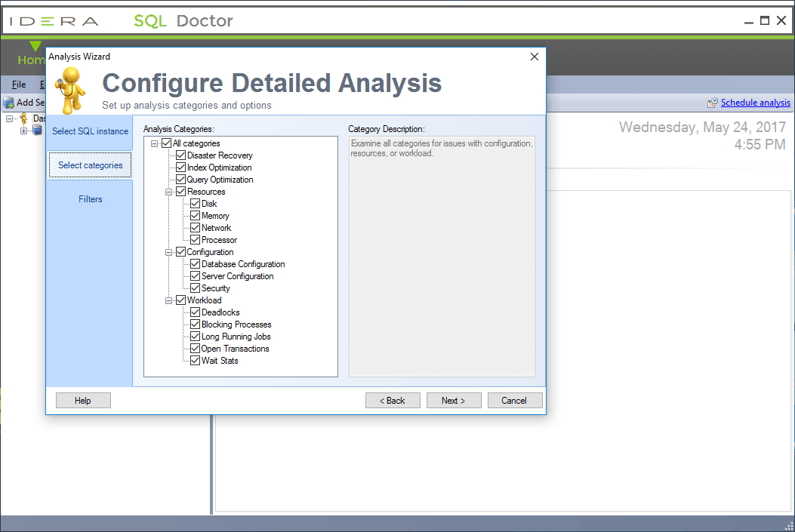Image resolution: width=795 pixels, height=532 pixels.
Task: Toggle the Disaster Recovery checkbox
Action: pos(180,155)
